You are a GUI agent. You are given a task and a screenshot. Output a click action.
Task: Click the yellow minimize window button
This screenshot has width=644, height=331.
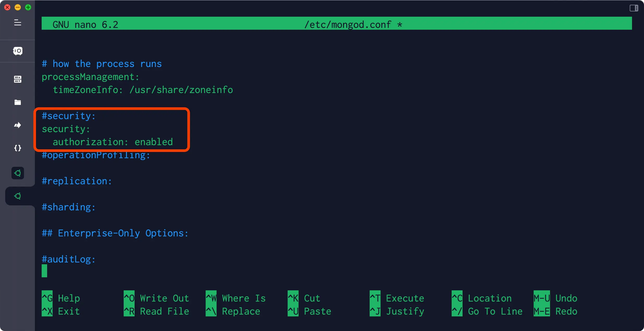(x=18, y=7)
